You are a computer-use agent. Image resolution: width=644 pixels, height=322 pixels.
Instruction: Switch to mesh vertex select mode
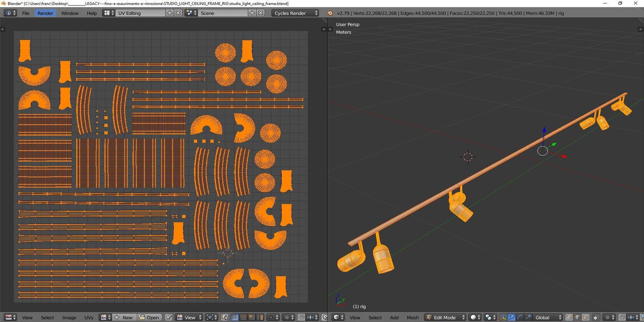point(569,317)
